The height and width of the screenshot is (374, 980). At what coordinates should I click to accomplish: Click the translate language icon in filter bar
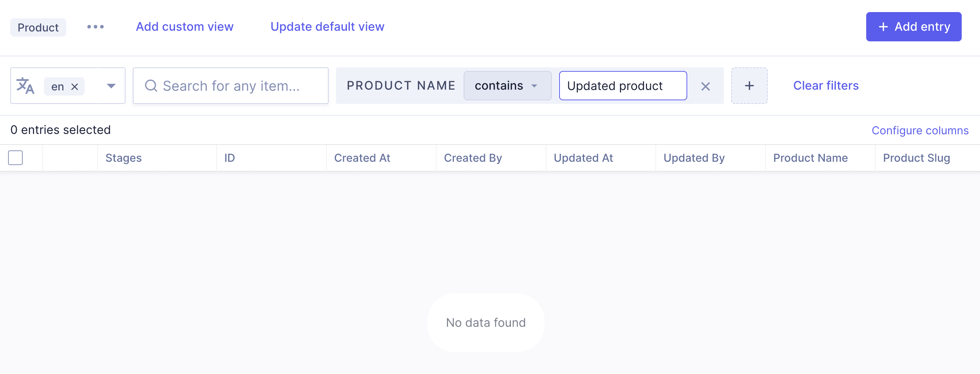25,86
